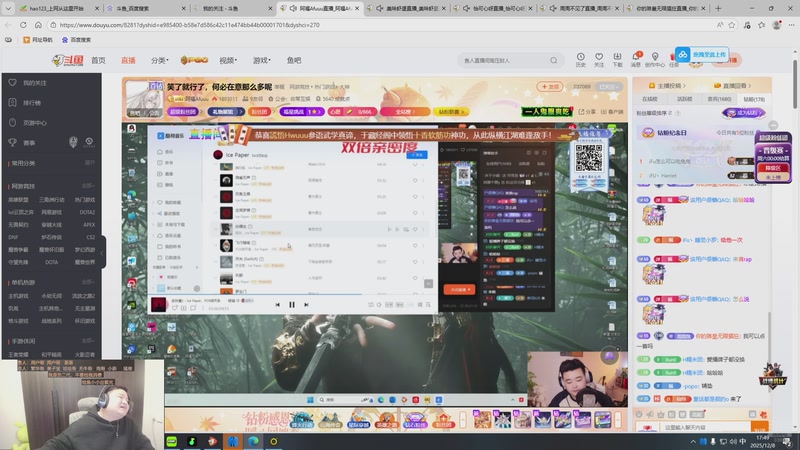Open the 历史 history icon
Viewport: 800px width, 450px height.
(581, 59)
